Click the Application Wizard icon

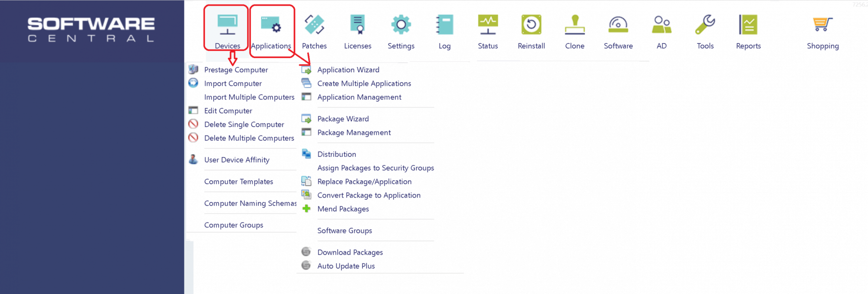click(x=306, y=69)
